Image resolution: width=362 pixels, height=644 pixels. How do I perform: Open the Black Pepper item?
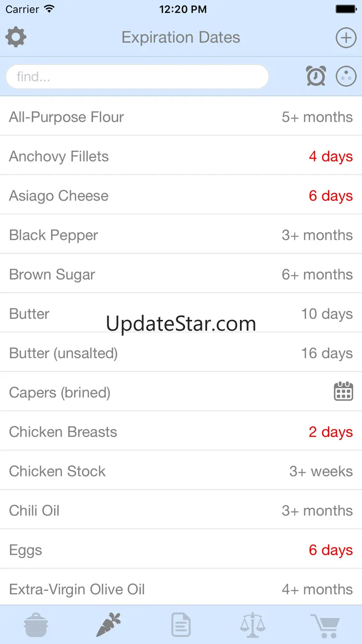[x=181, y=235]
